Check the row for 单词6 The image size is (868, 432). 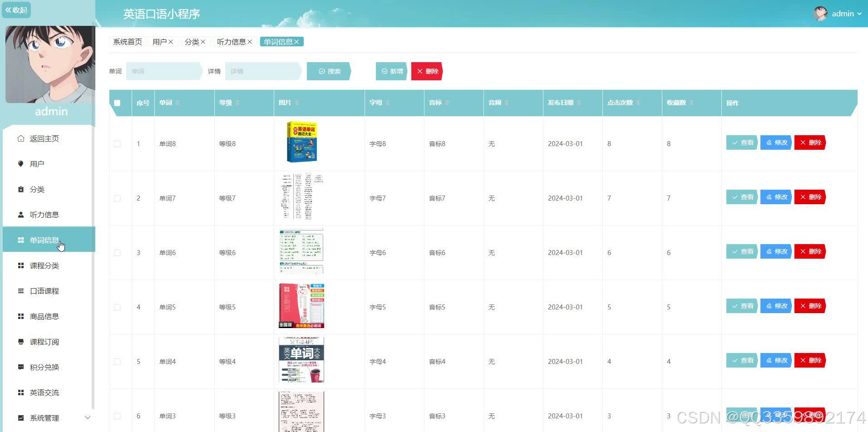pyautogui.click(x=117, y=253)
